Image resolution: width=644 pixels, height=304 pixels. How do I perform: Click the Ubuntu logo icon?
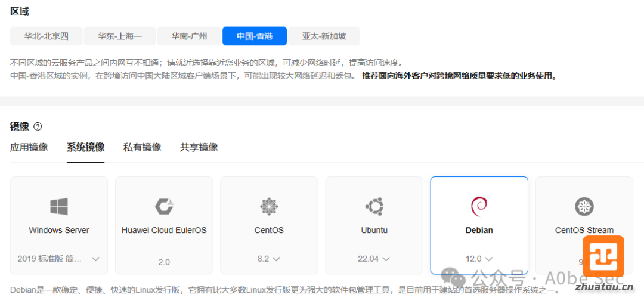[374, 206]
